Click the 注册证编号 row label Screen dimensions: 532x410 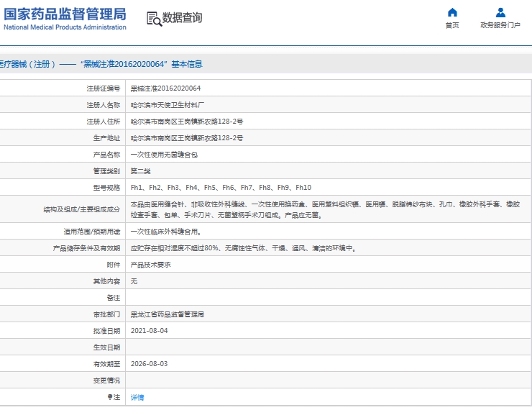click(104, 88)
